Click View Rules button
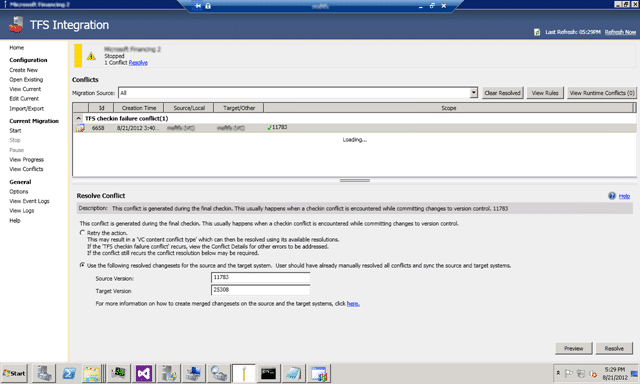Image resolution: width=640 pixels, height=384 pixels. [x=545, y=93]
